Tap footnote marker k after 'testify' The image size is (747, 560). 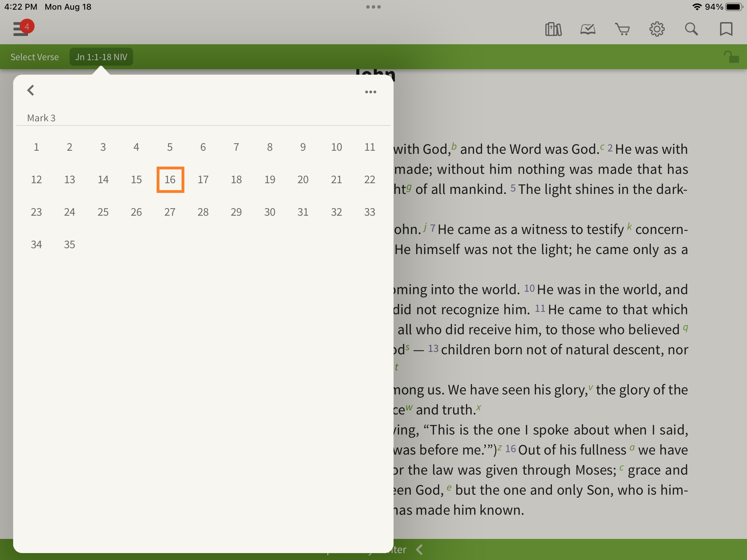629,227
